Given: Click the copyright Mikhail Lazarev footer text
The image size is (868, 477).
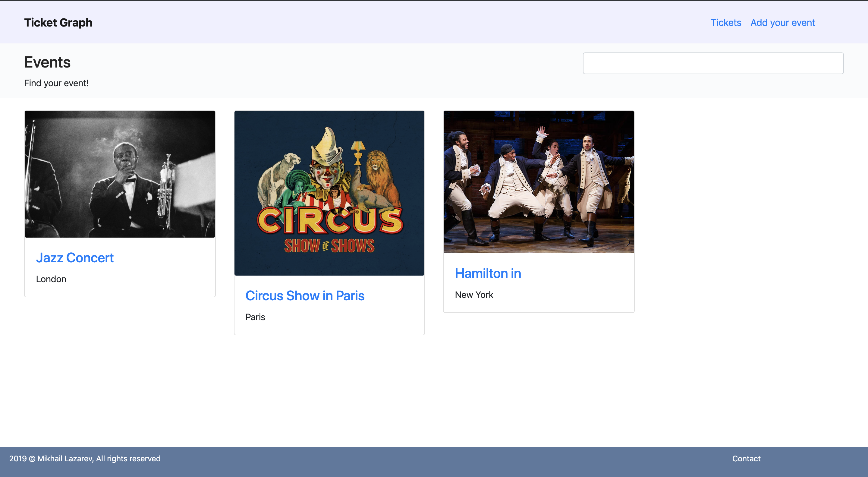Looking at the screenshot, I should tap(85, 459).
